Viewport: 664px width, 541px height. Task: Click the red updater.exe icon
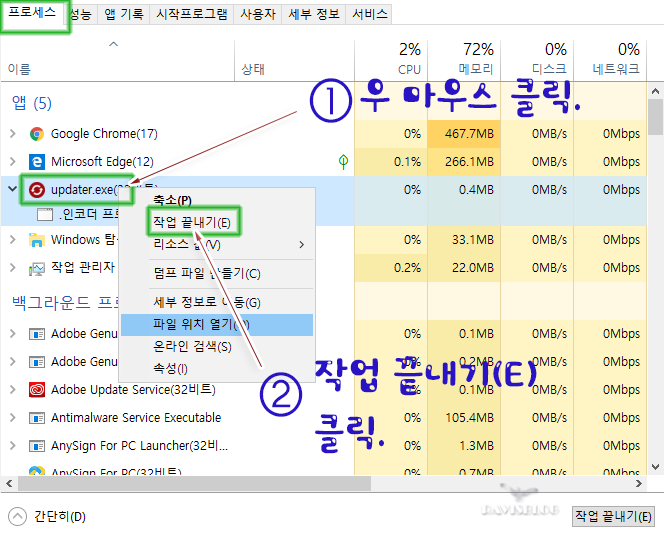(x=37, y=190)
